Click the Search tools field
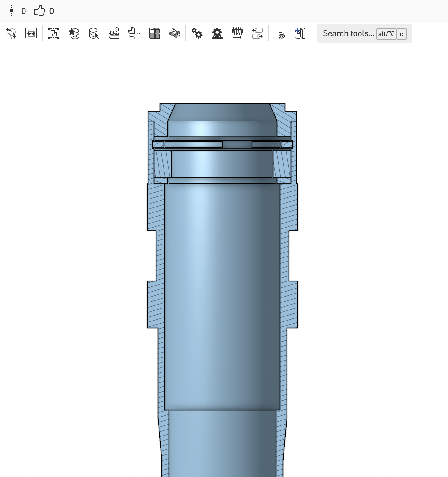This screenshot has width=448, height=477. 348,33
